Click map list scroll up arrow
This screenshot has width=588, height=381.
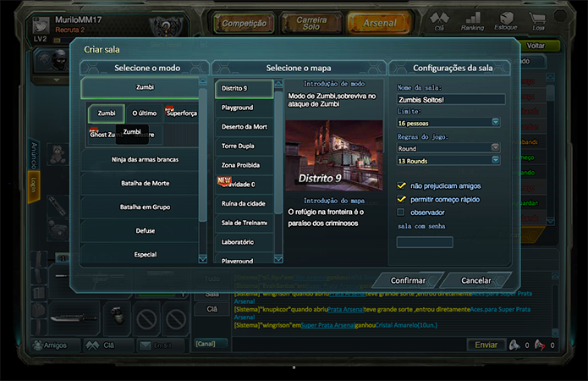pos(278,84)
